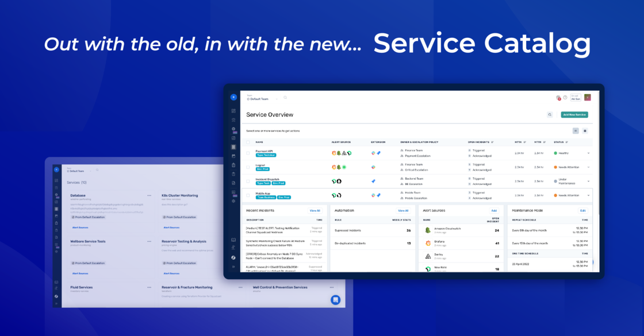This screenshot has height=336, width=644.
Task: Open the Database card three-dot menu
Action: click(149, 196)
